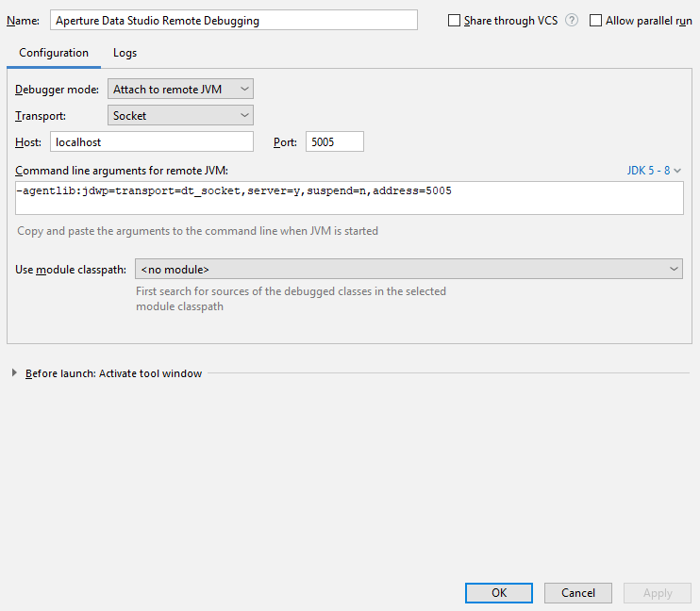Click the 'First search for sources' description text
The height and width of the screenshot is (611, 700).
coord(291,299)
